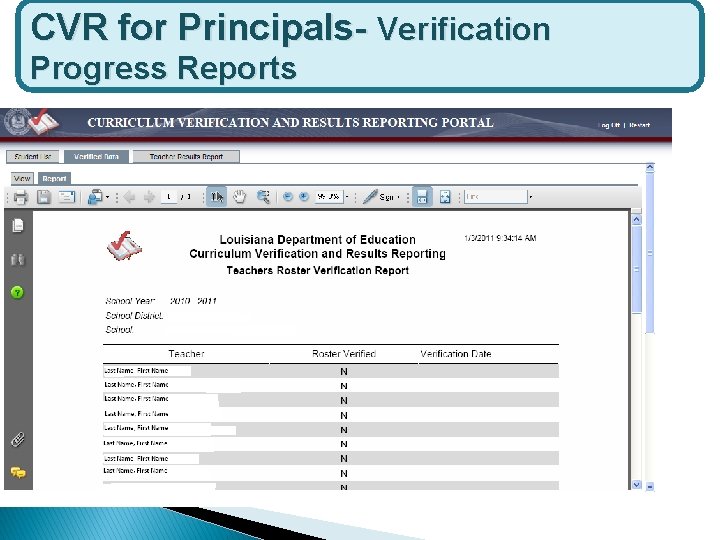Screen dimensions: 720x540
Task: Open the attachments paperclip panel
Action: point(17,440)
